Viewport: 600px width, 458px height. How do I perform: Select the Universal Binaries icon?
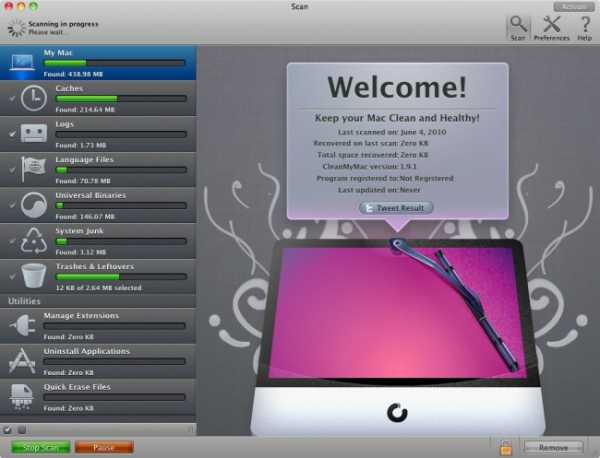[33, 203]
